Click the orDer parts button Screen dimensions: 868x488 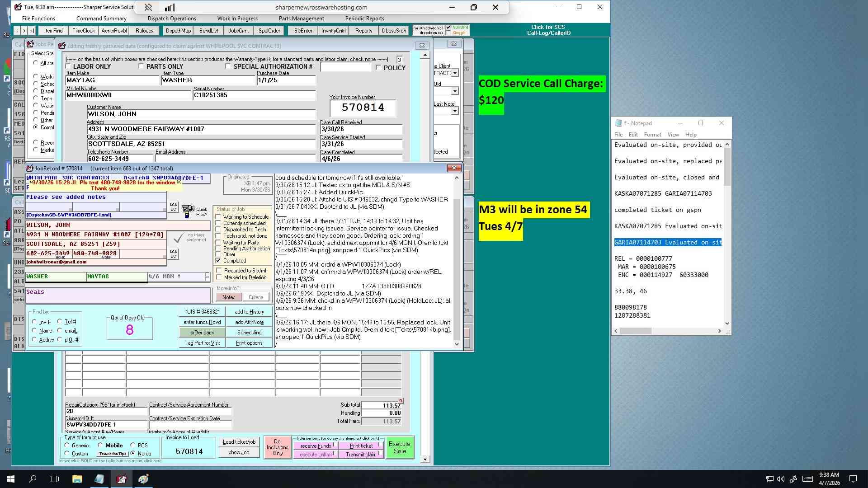[202, 333]
